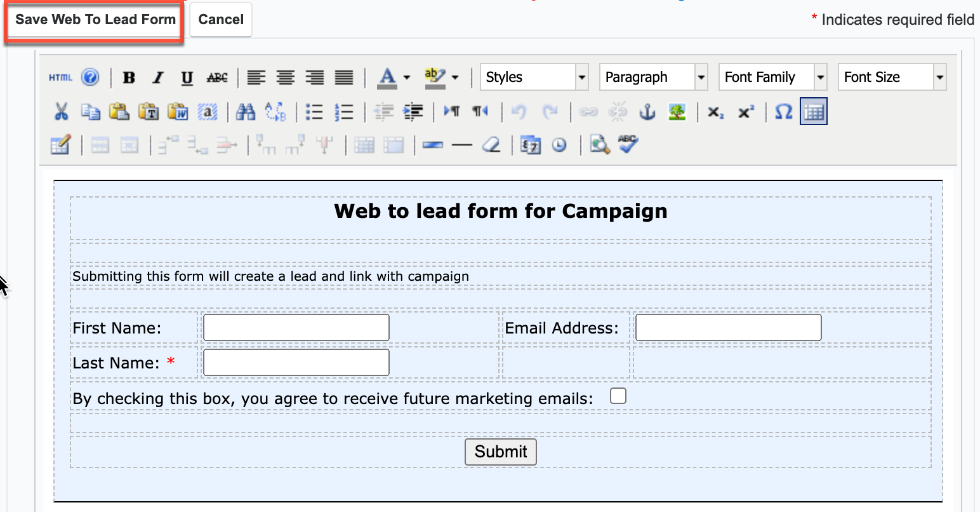Image resolution: width=980 pixels, height=512 pixels.
Task: Paste as plain text icon
Action: coord(149,112)
